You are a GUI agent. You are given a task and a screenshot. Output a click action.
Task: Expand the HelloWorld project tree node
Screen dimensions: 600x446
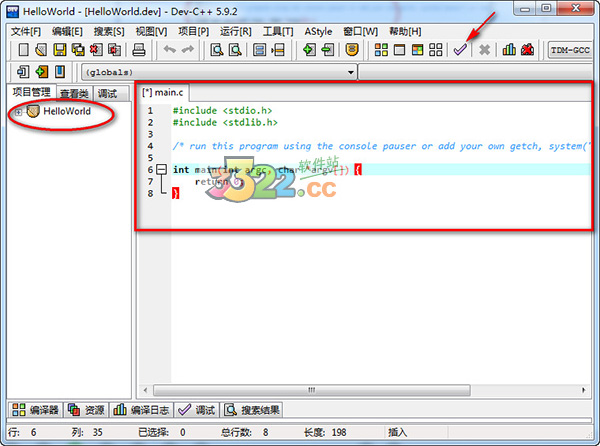tap(18, 112)
